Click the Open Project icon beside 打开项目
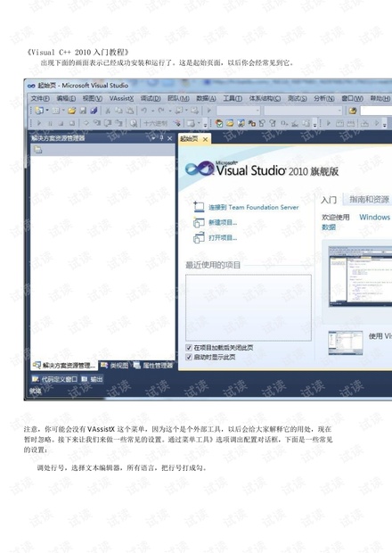 [199, 238]
